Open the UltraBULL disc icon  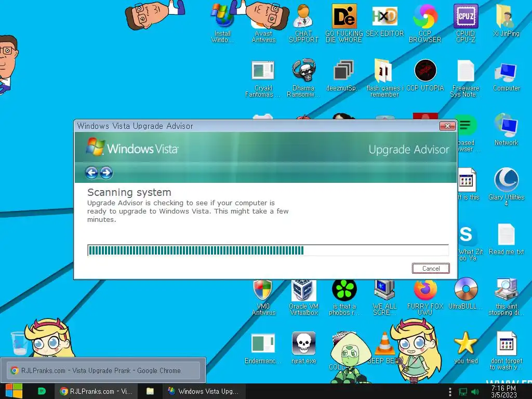(465, 294)
